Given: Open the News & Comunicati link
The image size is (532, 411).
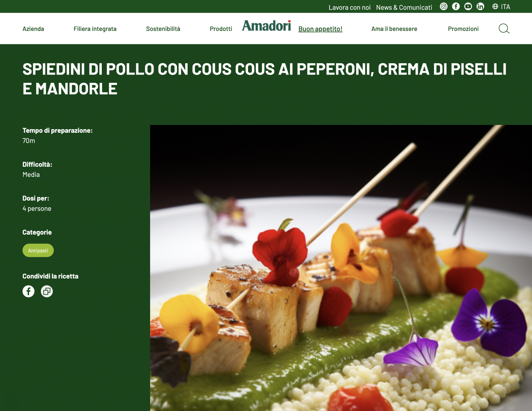Looking at the screenshot, I should (x=404, y=7).
